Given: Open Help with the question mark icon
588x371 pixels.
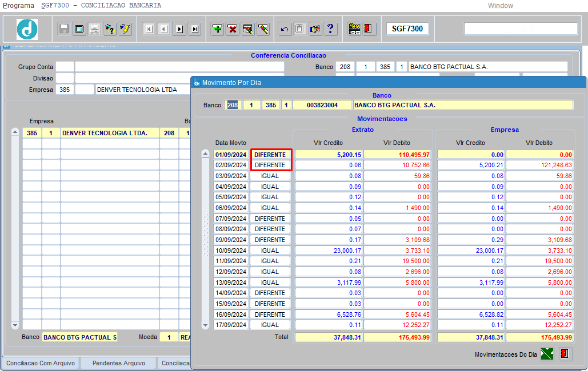Looking at the screenshot, I should [330, 29].
